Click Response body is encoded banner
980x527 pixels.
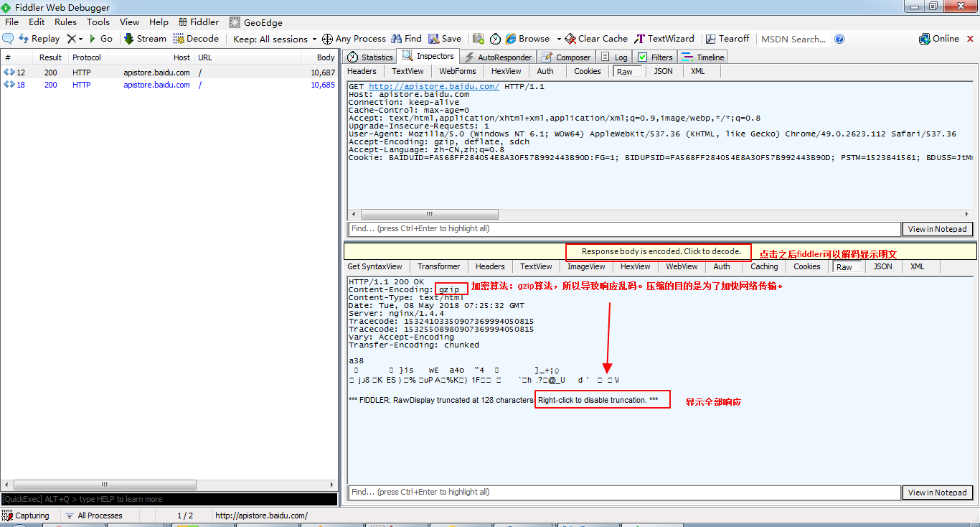(x=660, y=251)
